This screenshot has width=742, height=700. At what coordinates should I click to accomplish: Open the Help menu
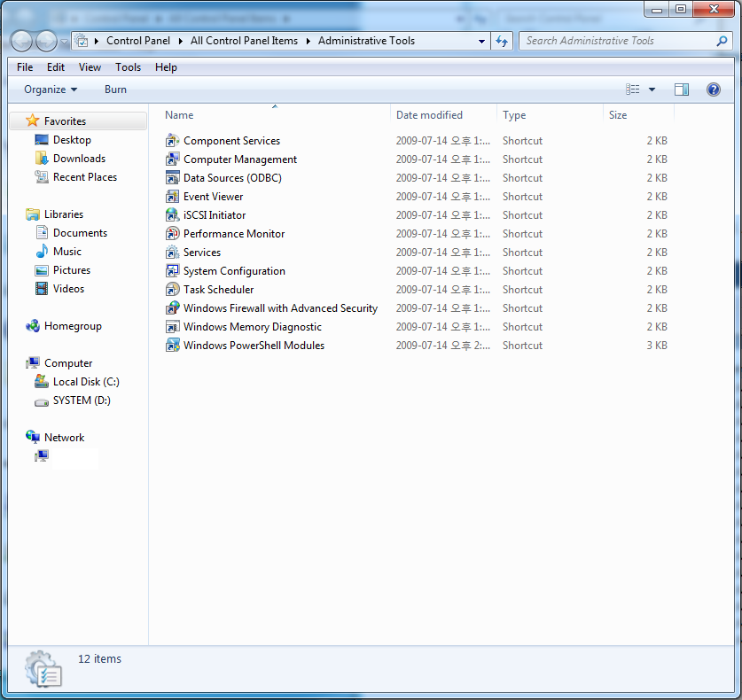tap(166, 67)
